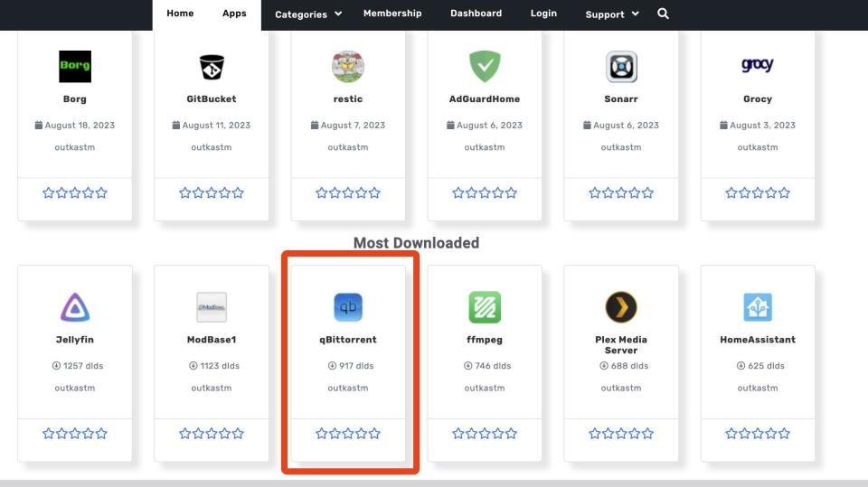Click outkastm author under Sonarr

[621, 147]
